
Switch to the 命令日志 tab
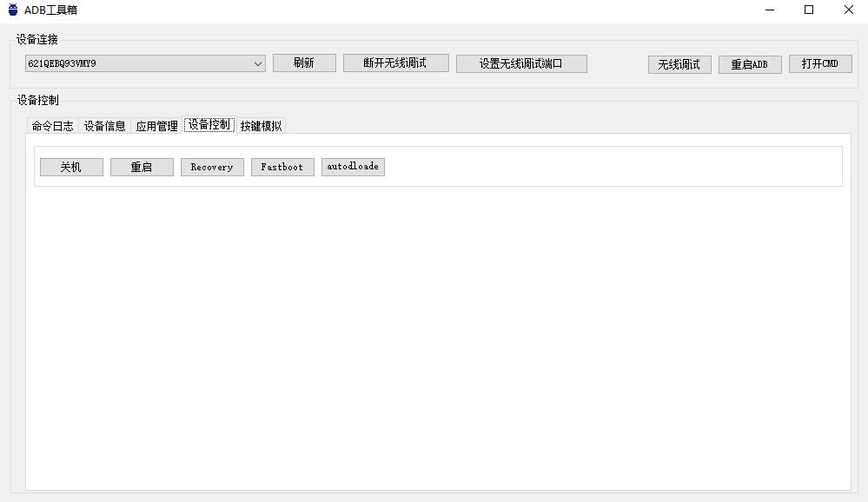[x=51, y=125]
